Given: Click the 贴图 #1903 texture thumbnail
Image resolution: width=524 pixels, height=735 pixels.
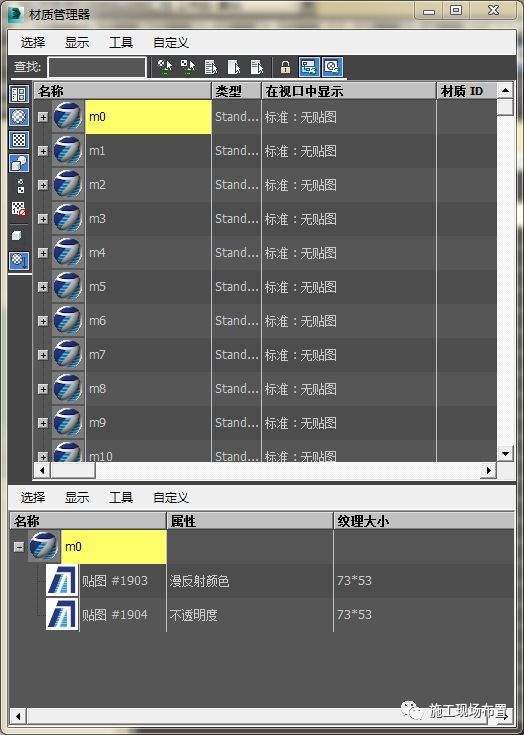Looking at the screenshot, I should click(x=62, y=580).
